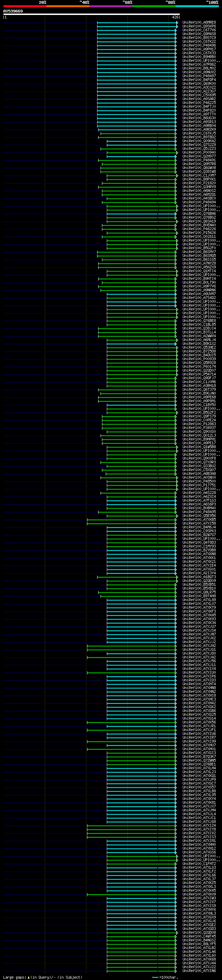The image size is (222, 980).
Task: Click the orange ~40% legend segment
Action: [x=68, y=6]
